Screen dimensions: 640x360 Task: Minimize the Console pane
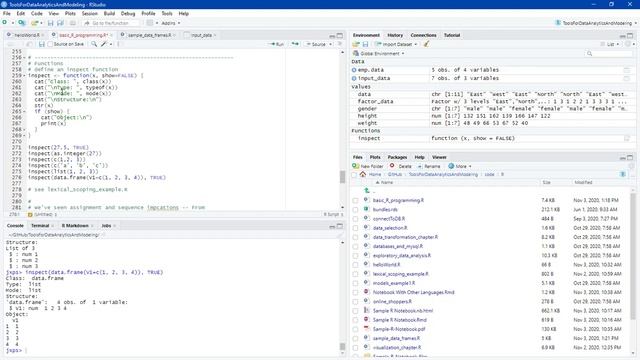pyautogui.click(x=332, y=226)
